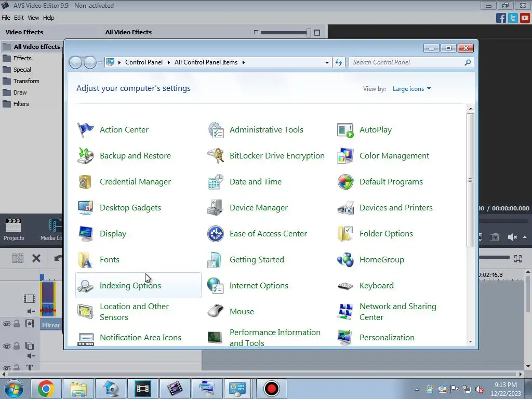The image size is (532, 399).
Task: Refresh the Control Panel view
Action: [339, 62]
